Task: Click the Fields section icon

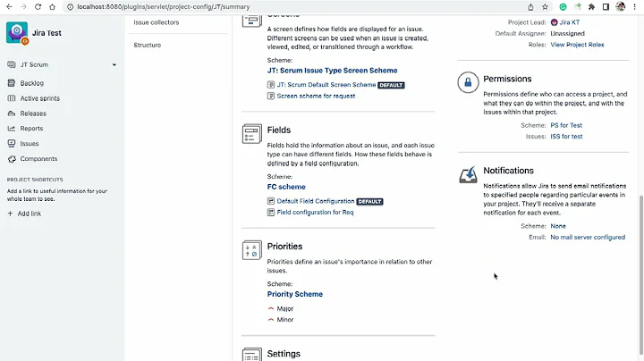Action: tap(251, 134)
